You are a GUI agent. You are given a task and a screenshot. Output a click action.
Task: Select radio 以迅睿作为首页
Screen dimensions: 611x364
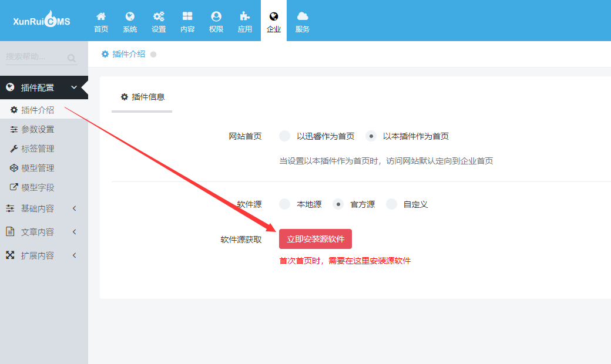click(x=285, y=136)
